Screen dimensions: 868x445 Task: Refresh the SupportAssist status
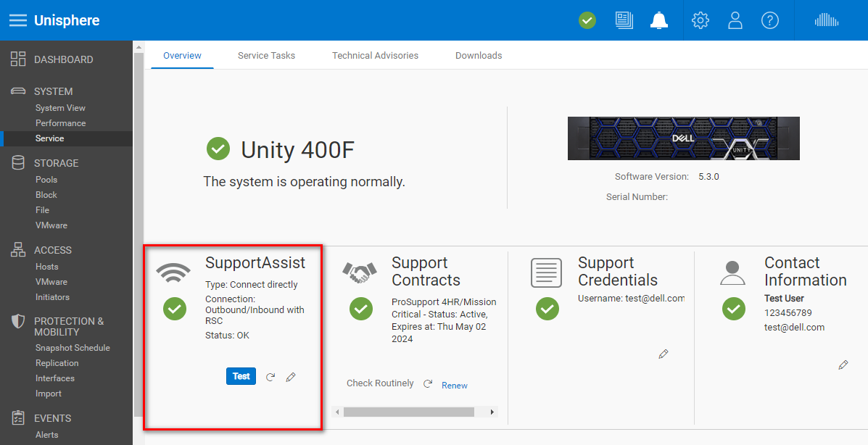(x=270, y=376)
